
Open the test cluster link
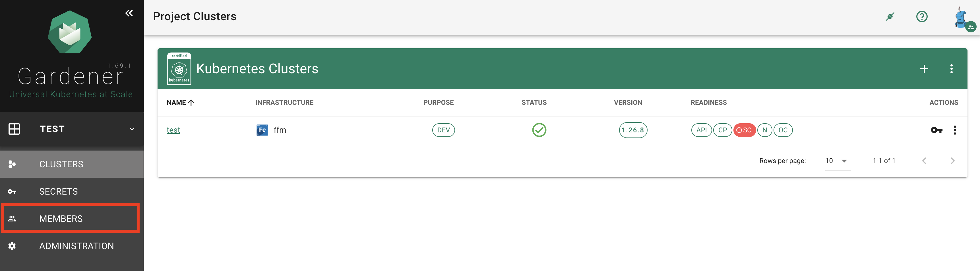pyautogui.click(x=173, y=130)
